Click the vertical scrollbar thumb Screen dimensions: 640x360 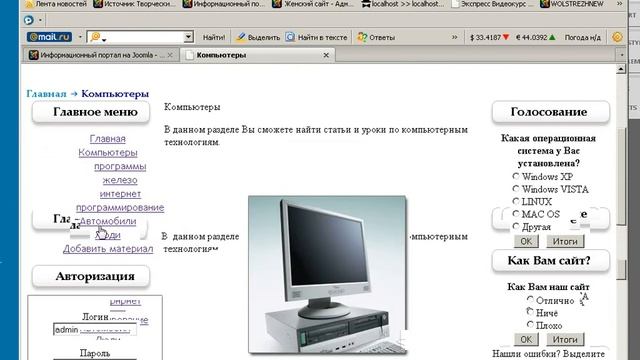[x=621, y=176]
